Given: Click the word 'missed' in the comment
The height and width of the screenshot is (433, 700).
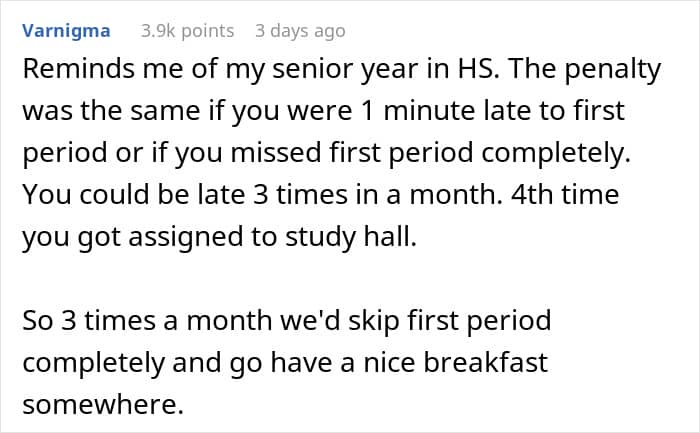Looking at the screenshot, I should point(275,153).
